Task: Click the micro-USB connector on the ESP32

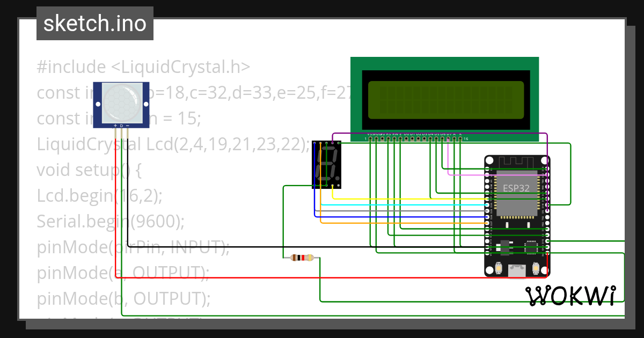Action: point(517,271)
